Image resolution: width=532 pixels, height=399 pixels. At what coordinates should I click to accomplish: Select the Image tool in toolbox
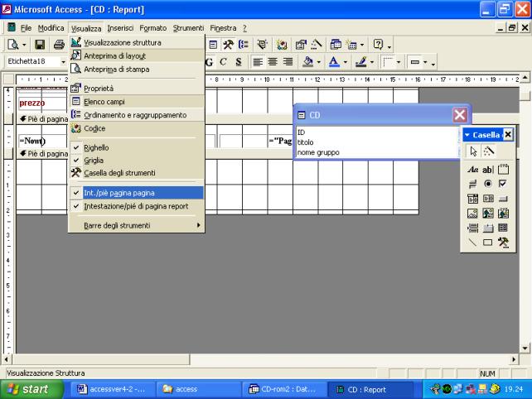point(472,214)
